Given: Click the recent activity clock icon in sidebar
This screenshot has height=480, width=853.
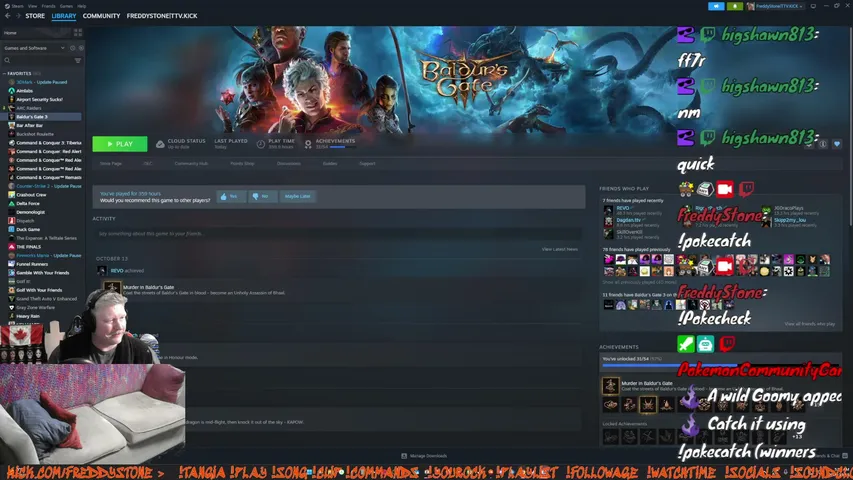Looking at the screenshot, I should [72, 48].
